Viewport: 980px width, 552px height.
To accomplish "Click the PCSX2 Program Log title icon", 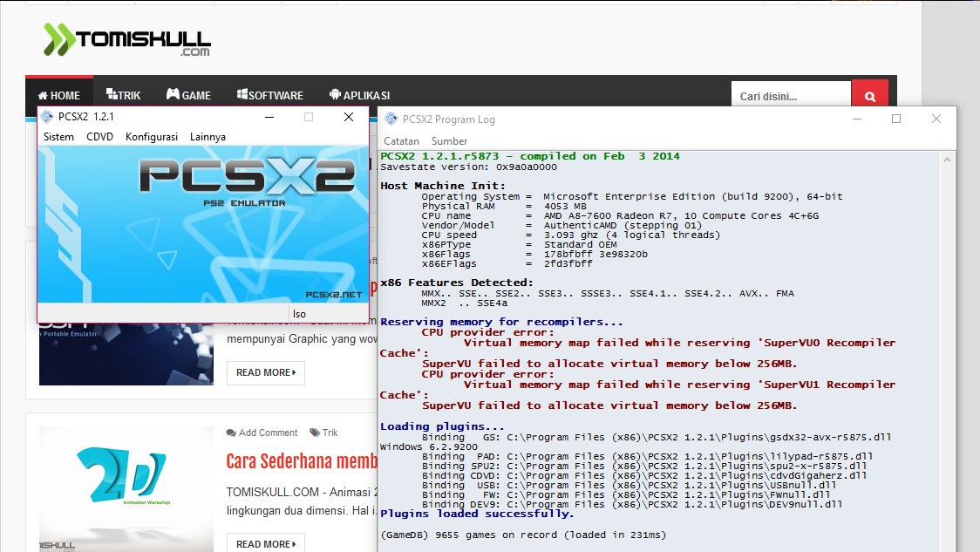I will coord(391,119).
